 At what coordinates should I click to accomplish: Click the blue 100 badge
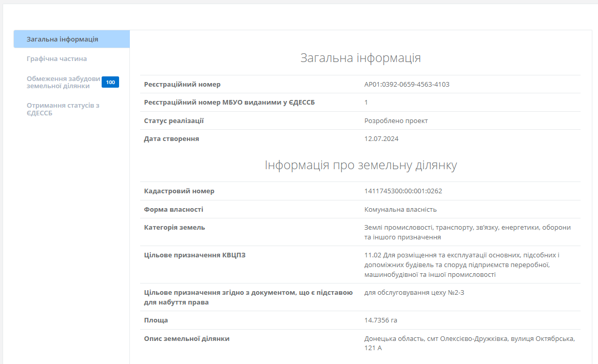point(110,82)
